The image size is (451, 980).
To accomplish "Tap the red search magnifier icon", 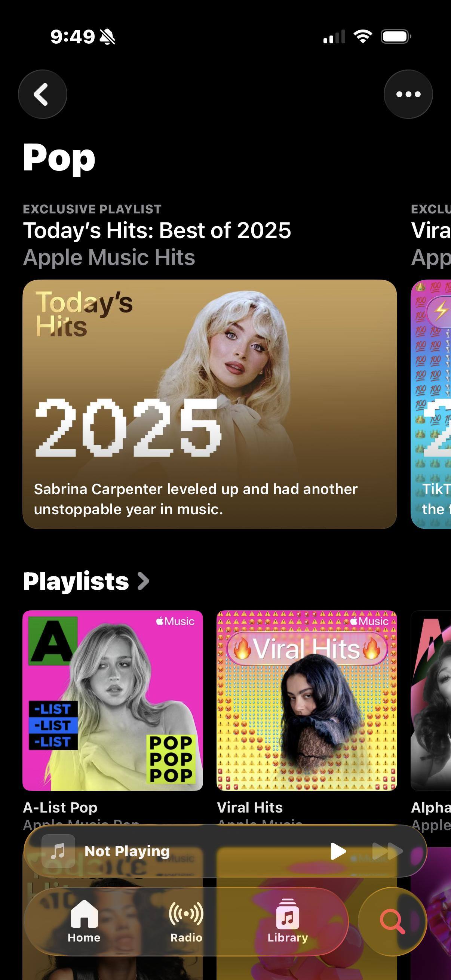I will (x=392, y=921).
